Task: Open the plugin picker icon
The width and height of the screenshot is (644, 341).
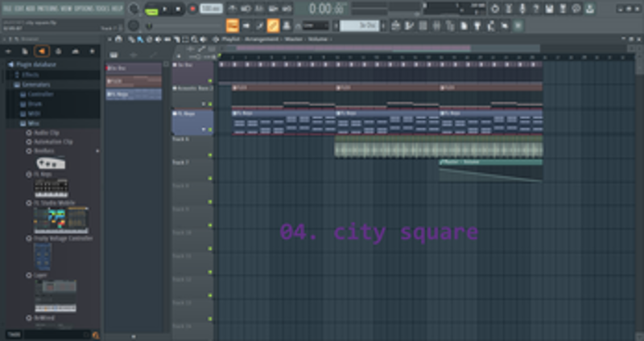Action: [477, 26]
